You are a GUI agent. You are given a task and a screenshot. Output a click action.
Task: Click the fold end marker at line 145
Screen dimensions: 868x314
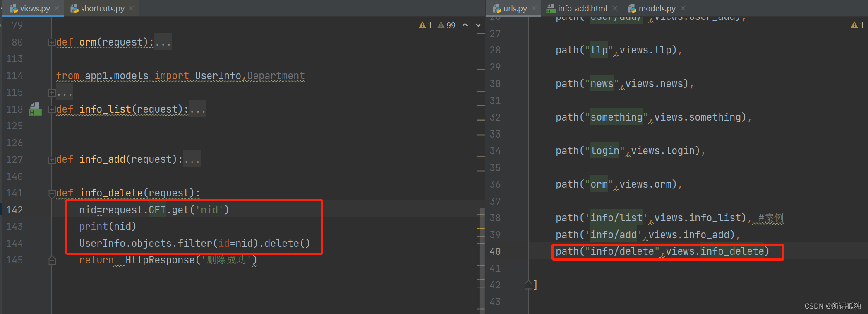click(52, 260)
